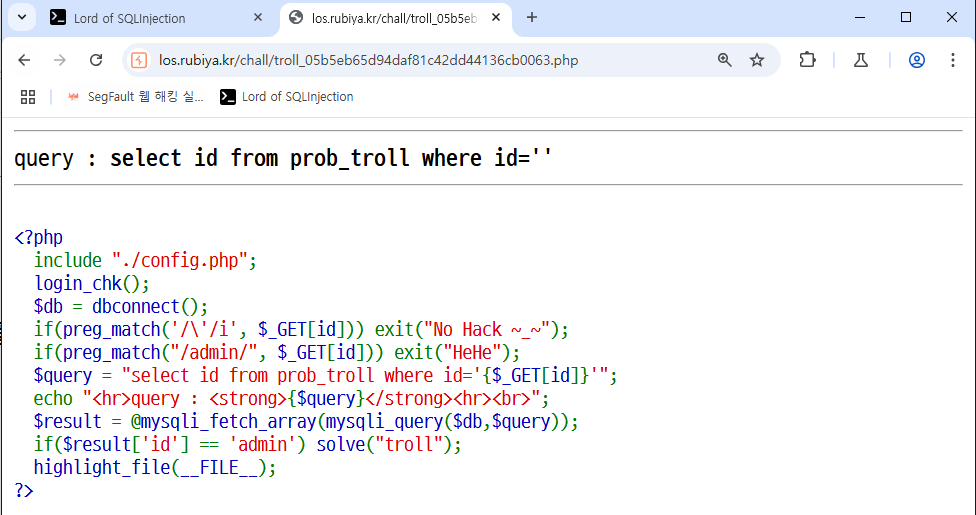Click the 'No Hack ~_~' preg_match line
Viewport: 976px width, 515px height.
[x=301, y=329]
